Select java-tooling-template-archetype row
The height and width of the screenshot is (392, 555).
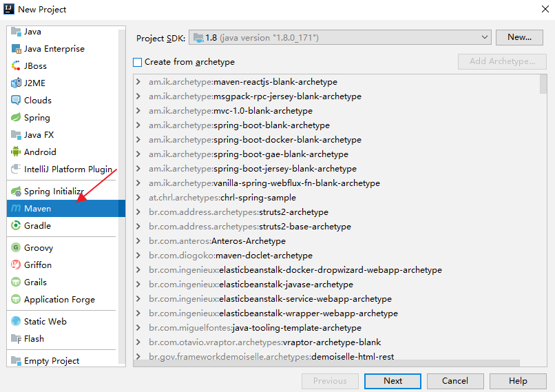coord(255,328)
